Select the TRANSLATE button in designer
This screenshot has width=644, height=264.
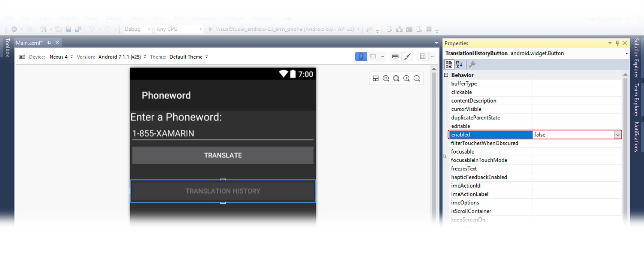click(x=223, y=155)
